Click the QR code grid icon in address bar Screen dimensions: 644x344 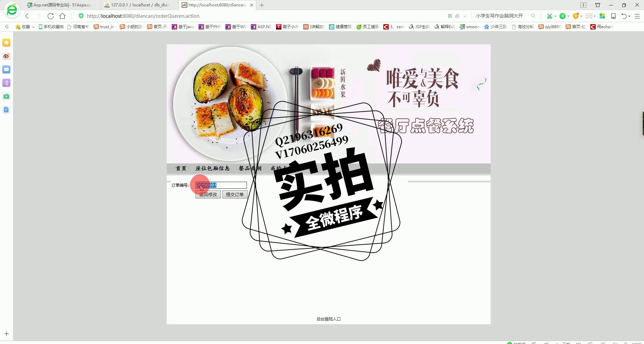tap(450, 16)
